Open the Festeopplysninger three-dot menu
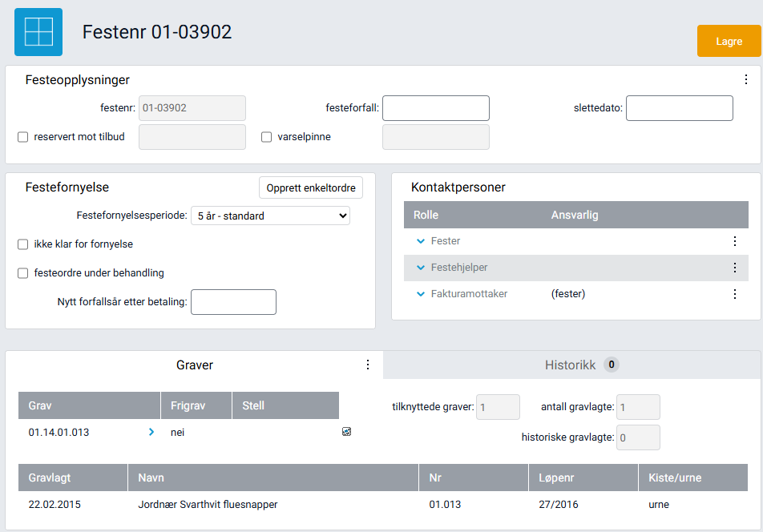The image size is (763, 532). [745, 79]
